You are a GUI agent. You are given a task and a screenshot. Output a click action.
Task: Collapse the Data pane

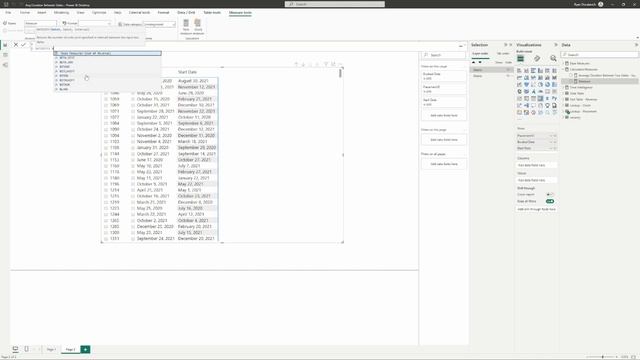click(636, 45)
